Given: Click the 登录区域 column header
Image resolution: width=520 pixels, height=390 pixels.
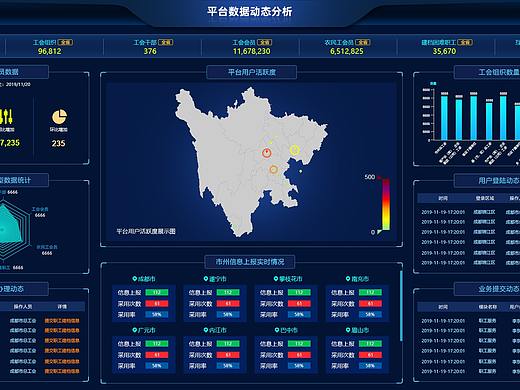Looking at the screenshot, I should [x=485, y=198].
